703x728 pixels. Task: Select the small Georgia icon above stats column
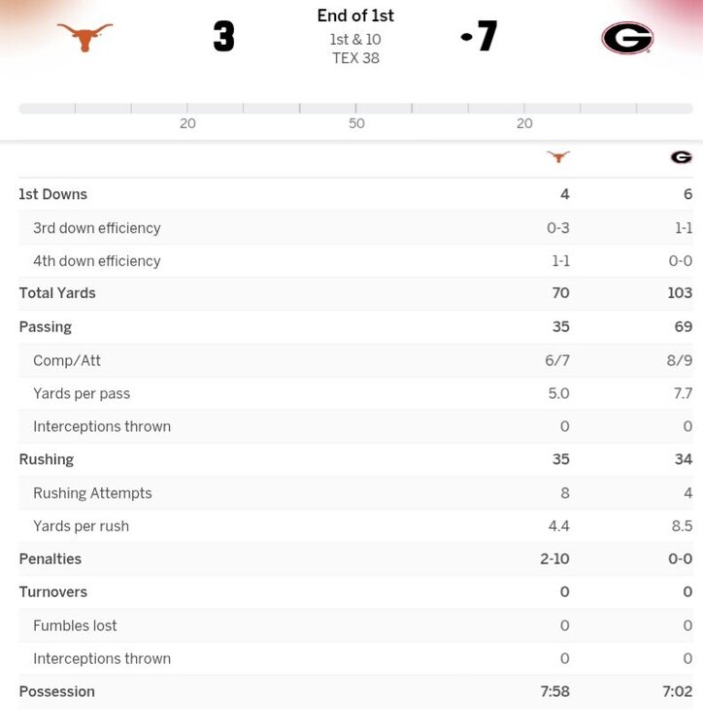(681, 157)
